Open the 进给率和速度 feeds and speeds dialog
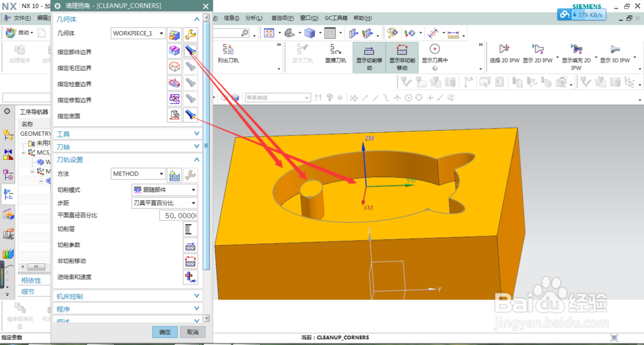 190,277
